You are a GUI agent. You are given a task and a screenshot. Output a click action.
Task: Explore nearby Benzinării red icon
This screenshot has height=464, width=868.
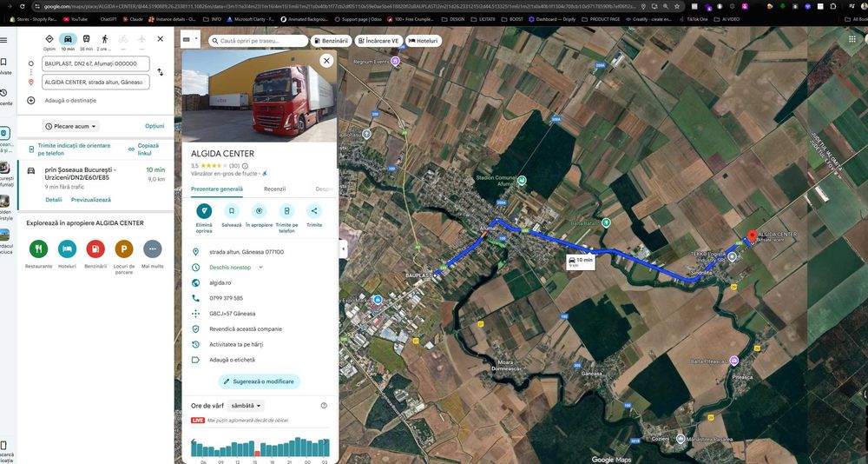coord(95,249)
